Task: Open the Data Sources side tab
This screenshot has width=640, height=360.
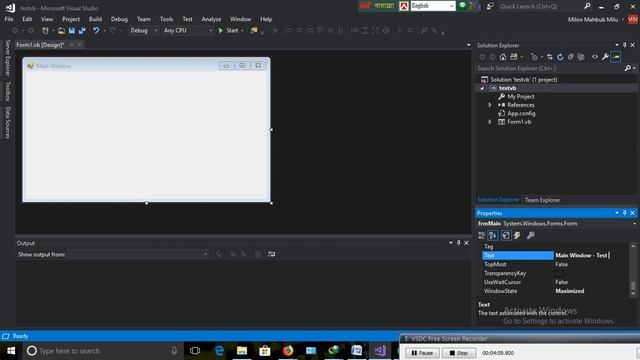Action: [x=7, y=122]
